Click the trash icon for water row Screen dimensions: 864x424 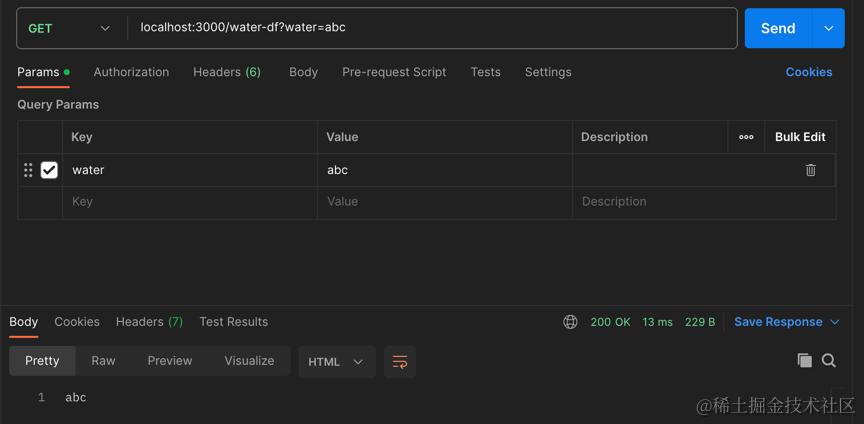[x=810, y=170]
